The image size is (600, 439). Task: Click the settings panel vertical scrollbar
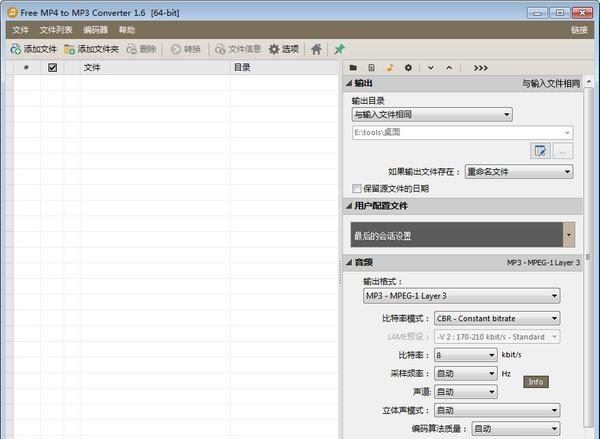(x=589, y=256)
